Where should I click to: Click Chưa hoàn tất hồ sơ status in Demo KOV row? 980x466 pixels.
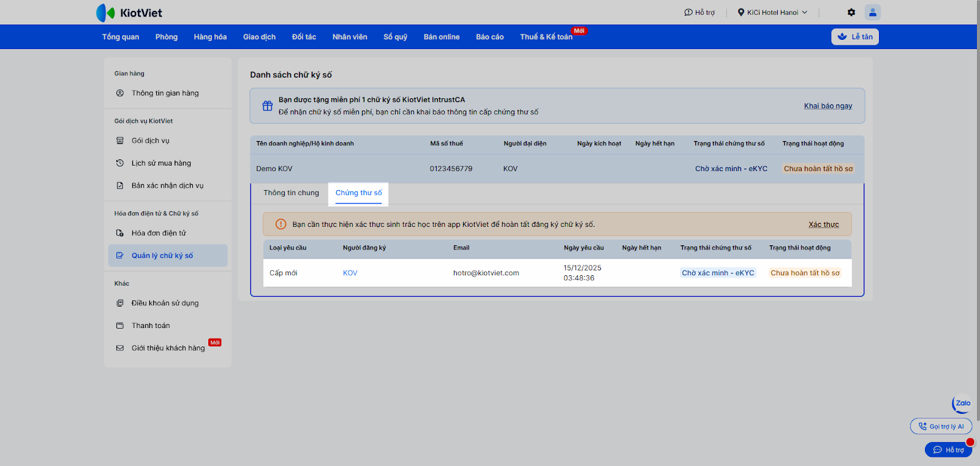pyautogui.click(x=818, y=169)
